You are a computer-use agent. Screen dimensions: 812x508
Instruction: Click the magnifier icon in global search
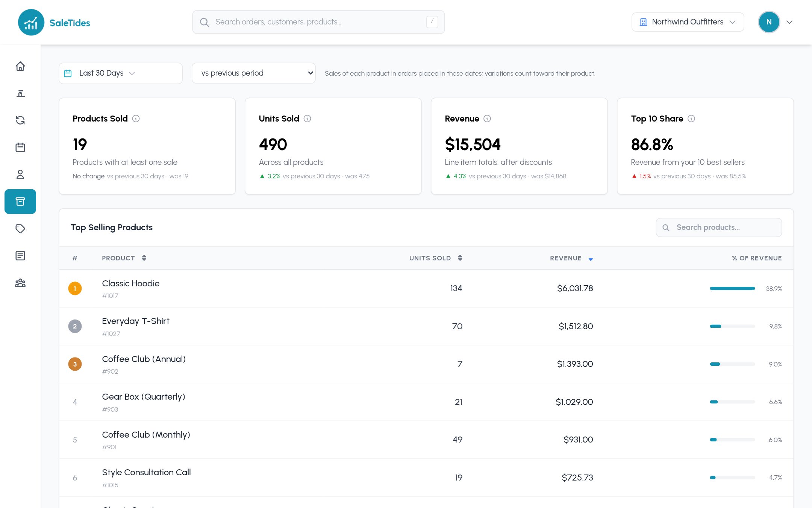click(x=205, y=22)
